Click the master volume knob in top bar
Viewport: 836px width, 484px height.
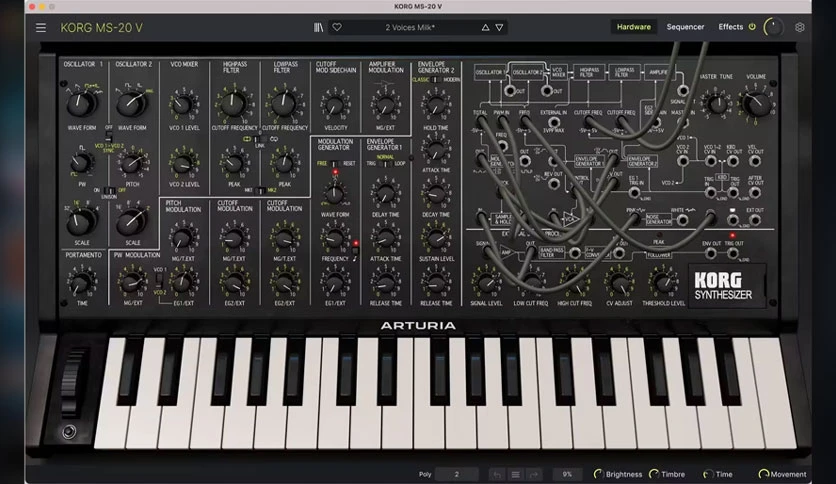pyautogui.click(x=774, y=27)
